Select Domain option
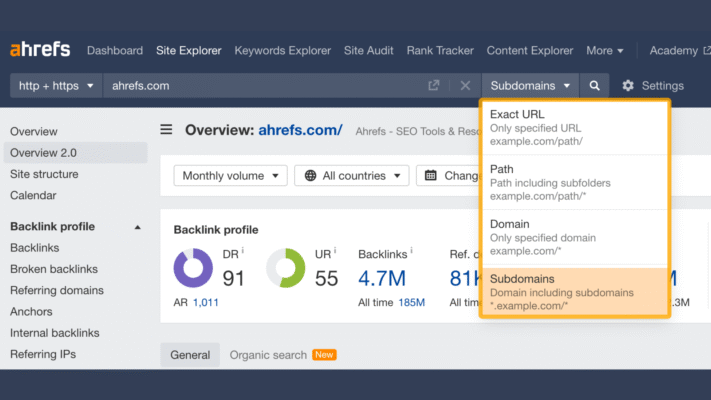This screenshot has width=711, height=400. [575, 237]
